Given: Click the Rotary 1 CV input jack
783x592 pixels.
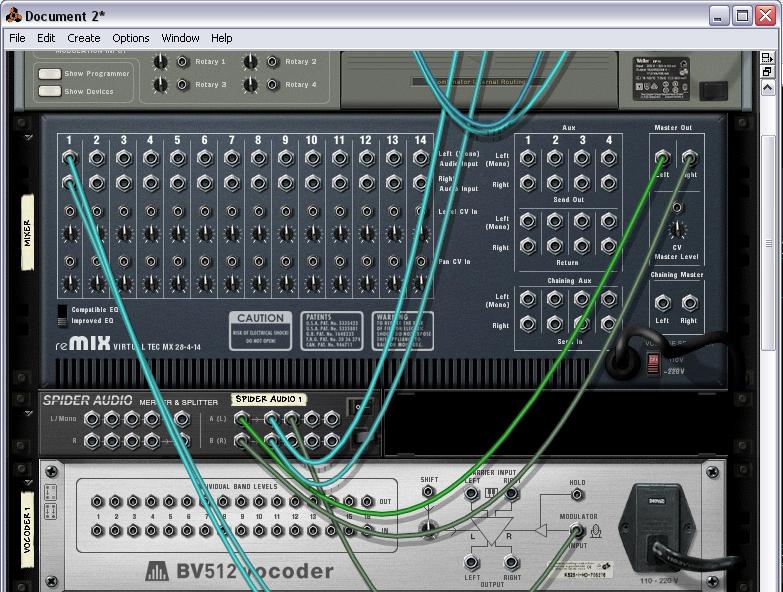Looking at the screenshot, I should 182,61.
